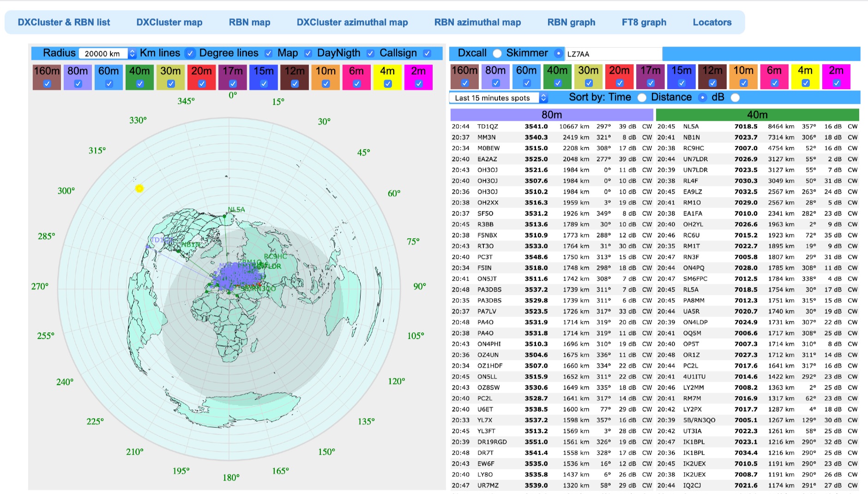Toggle 2m band checkbox in spots panel
Screen dimensions: 868x494
[836, 83]
